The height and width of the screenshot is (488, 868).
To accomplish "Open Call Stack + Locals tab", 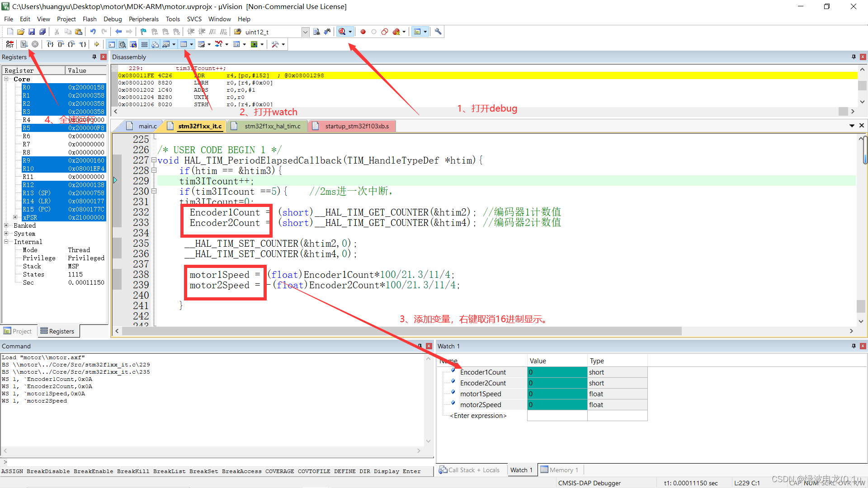I will (x=470, y=470).
